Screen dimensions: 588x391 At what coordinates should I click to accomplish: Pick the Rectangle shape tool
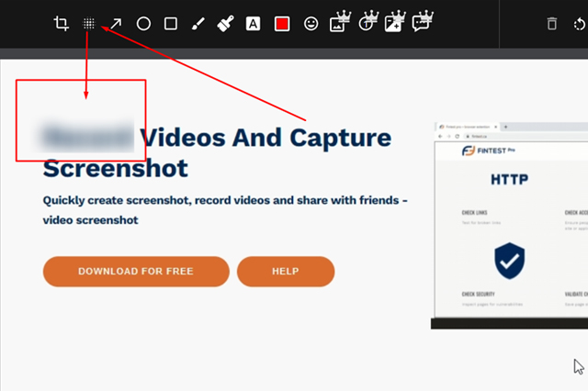[x=171, y=24]
